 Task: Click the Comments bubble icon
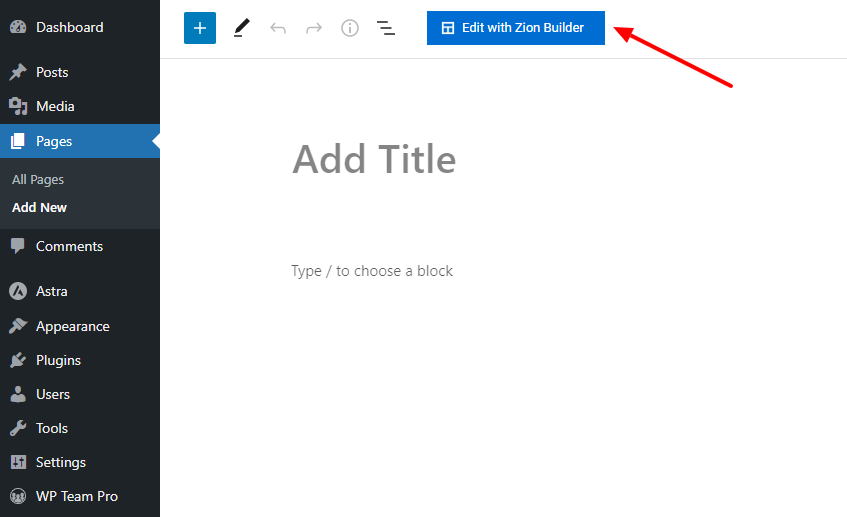click(x=18, y=246)
